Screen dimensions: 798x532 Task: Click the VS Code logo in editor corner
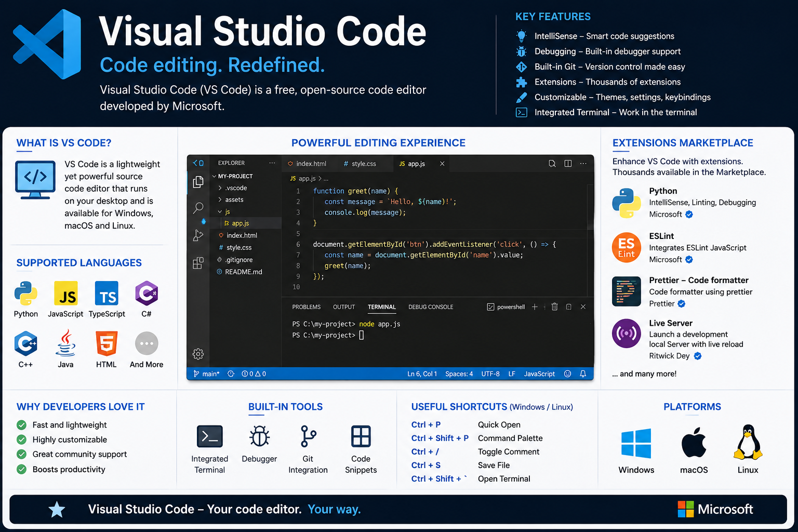[198, 163]
